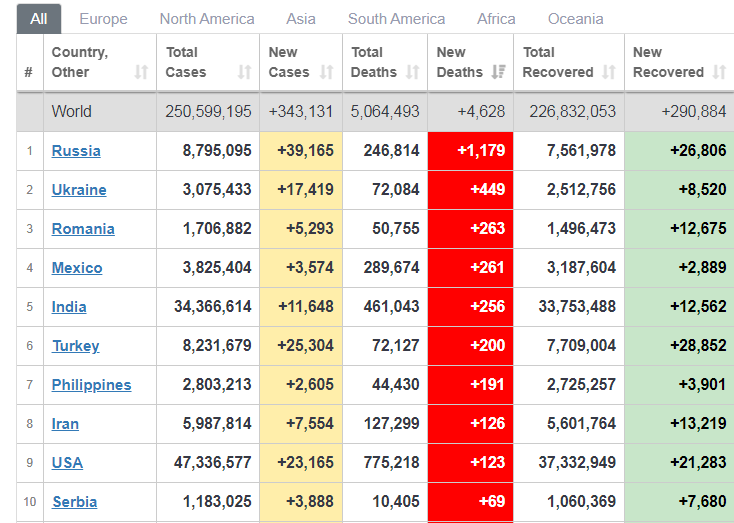Select the All tab
The height and width of the screenshot is (523, 734).
pos(39,19)
